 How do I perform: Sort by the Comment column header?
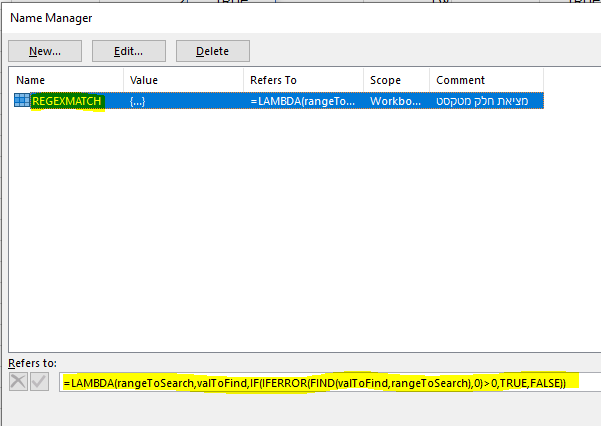click(x=487, y=80)
